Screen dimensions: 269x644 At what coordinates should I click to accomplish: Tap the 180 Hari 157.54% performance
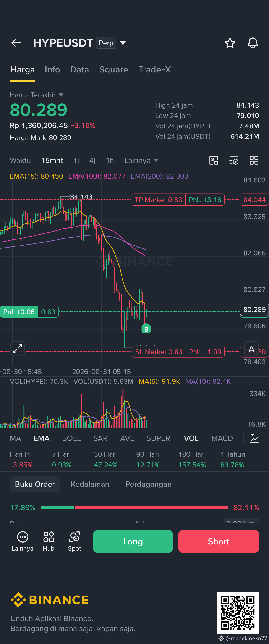click(x=192, y=459)
